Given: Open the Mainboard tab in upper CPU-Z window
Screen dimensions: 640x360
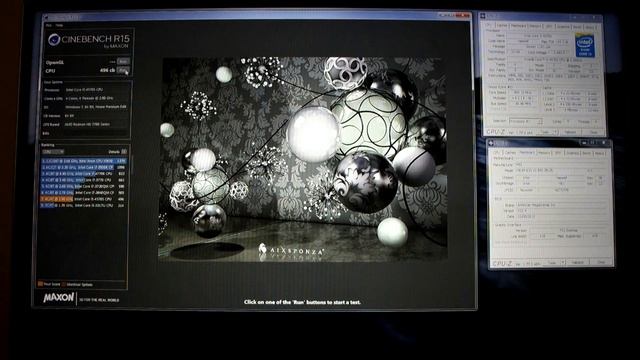Looking at the screenshot, I should click(x=518, y=26).
